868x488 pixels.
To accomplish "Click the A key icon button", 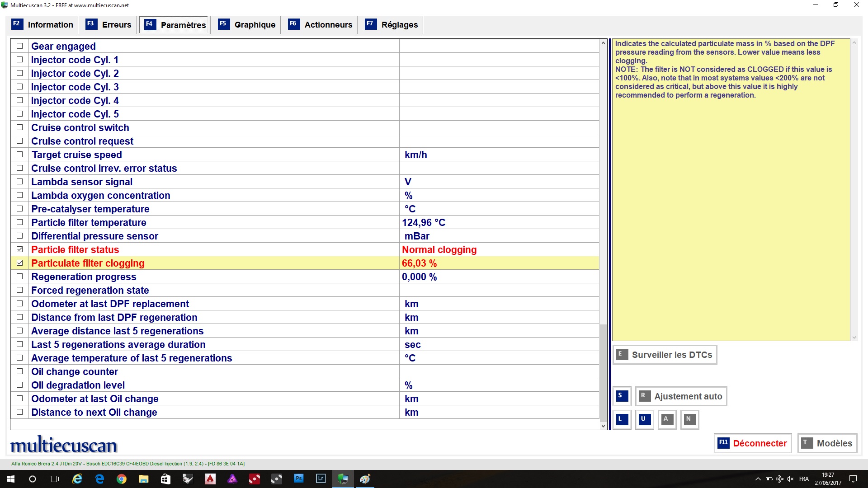I will (x=667, y=419).
